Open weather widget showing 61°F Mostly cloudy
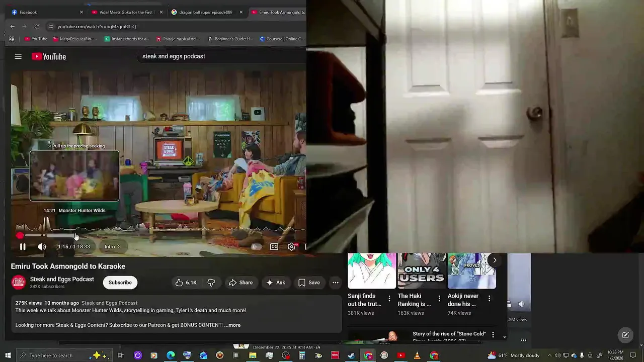Image resolution: width=644 pixels, height=362 pixels. [513, 355]
